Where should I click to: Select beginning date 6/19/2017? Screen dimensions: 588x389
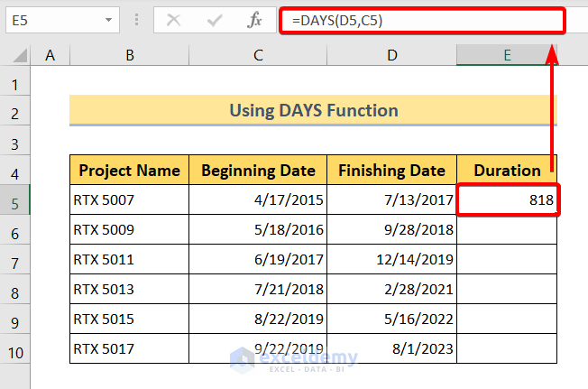coord(258,259)
